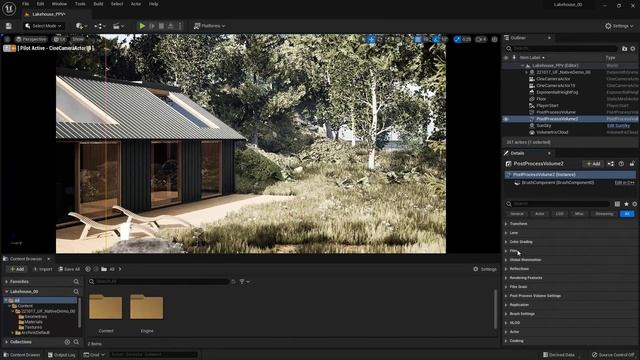Click the Outliner search field

562,49
